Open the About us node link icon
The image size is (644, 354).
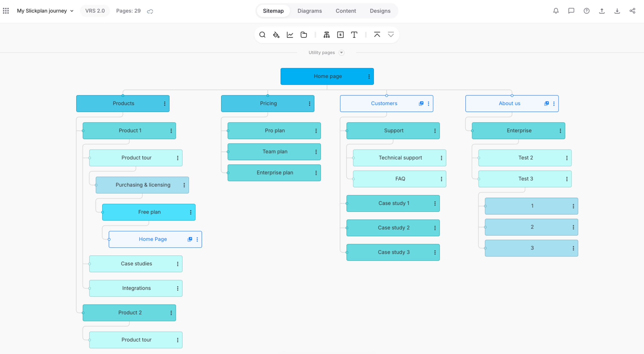546,103
